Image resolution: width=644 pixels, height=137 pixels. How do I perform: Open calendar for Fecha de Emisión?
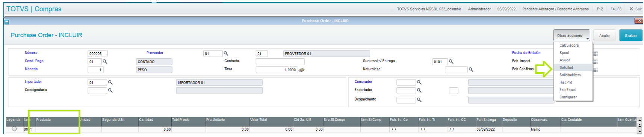[x=595, y=54]
